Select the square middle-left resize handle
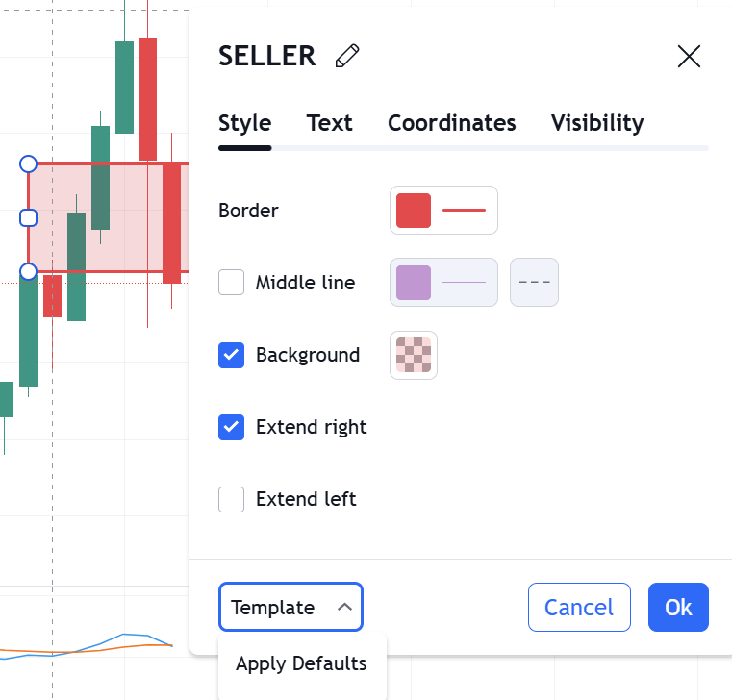Viewport: 732px width, 700px height. click(29, 218)
